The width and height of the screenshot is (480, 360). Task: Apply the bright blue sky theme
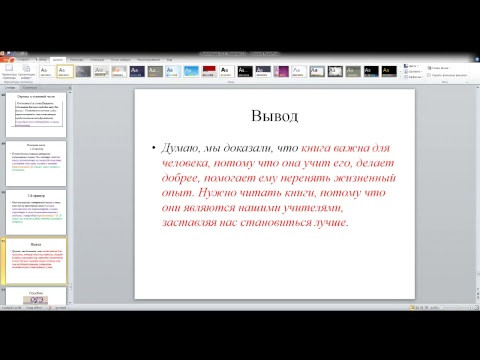click(x=191, y=71)
